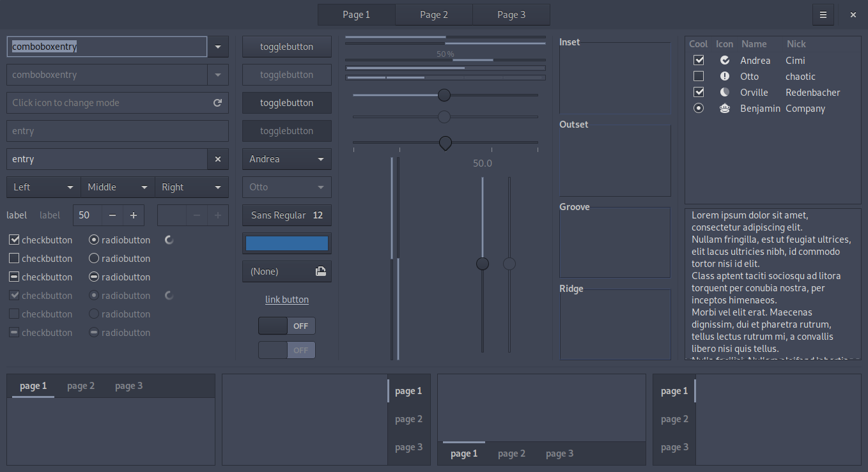Click the file icon on the (None) button
Image resolution: width=868 pixels, height=472 pixels.
pyautogui.click(x=320, y=271)
